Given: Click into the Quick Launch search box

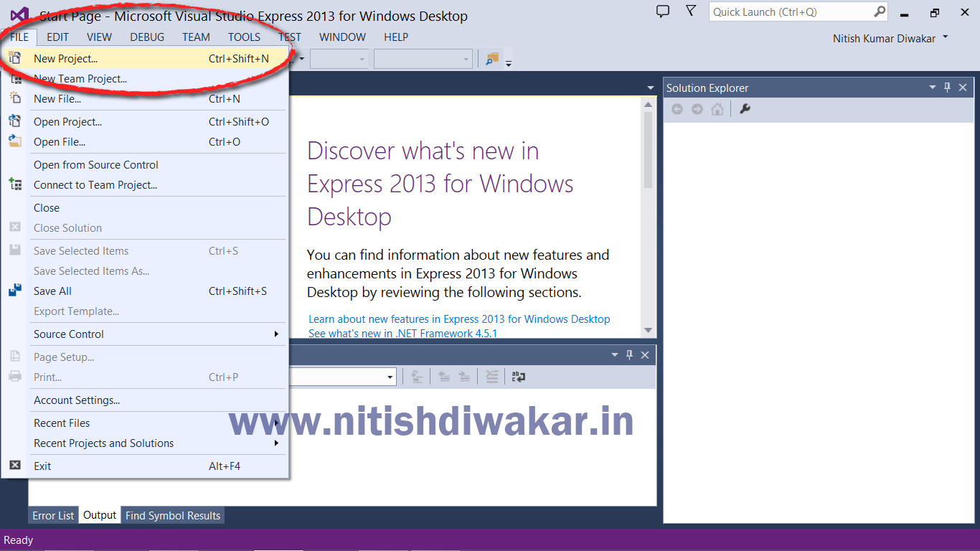Looking at the screenshot, I should pos(790,11).
